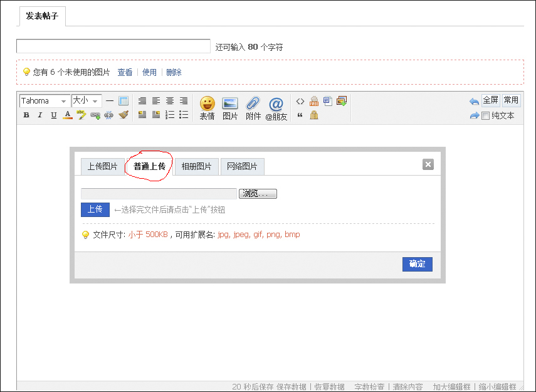Run 字数检查 word count check

(369, 387)
